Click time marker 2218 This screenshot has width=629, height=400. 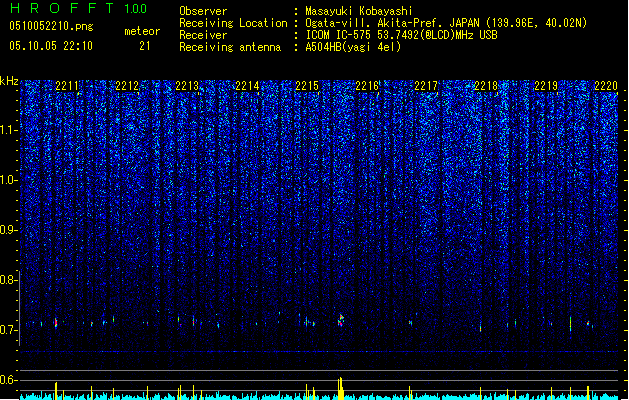(486, 86)
